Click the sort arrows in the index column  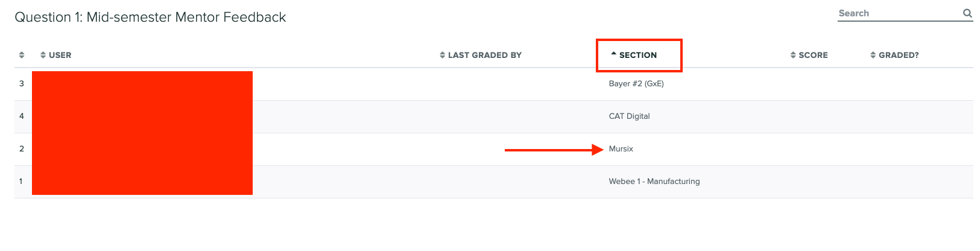tap(22, 55)
